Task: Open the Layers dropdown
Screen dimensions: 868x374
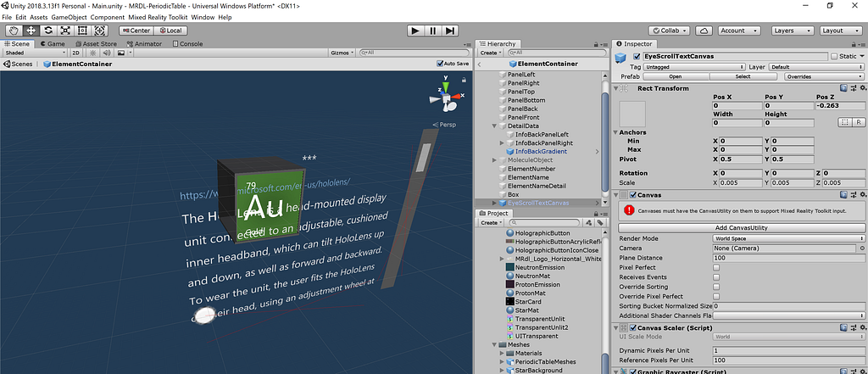Action: [791, 31]
